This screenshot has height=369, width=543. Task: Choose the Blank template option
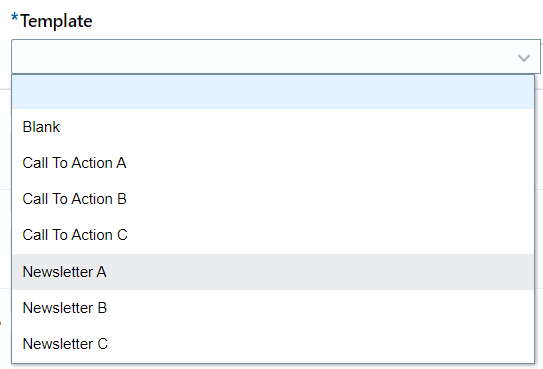(x=273, y=127)
